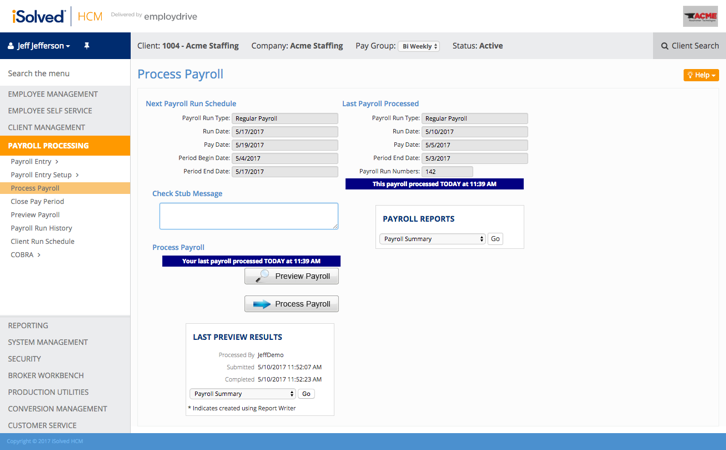Click the Client Search button
This screenshot has width=726, height=450.
(689, 46)
